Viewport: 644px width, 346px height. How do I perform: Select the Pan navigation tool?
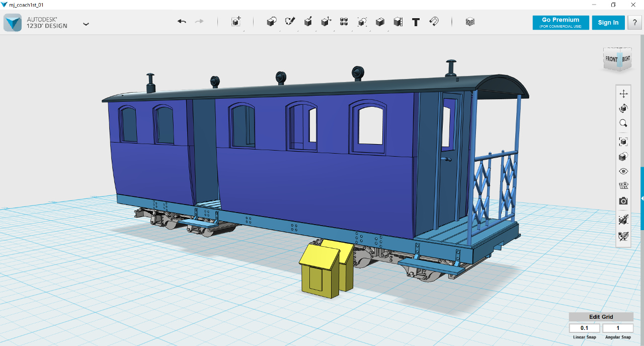[x=623, y=94]
